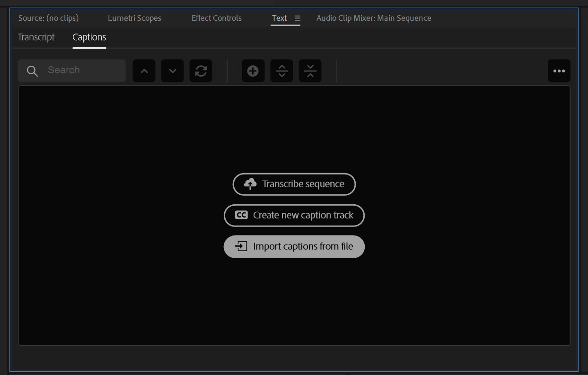This screenshot has height=375, width=588.
Task: Click the cloud icon on Transcribe sequence
Action: tap(250, 184)
